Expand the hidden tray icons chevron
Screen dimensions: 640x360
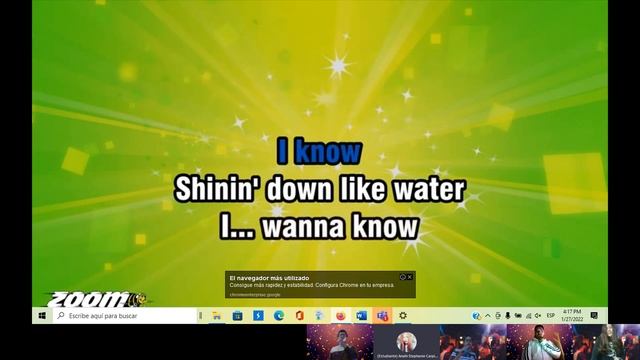tap(488, 316)
